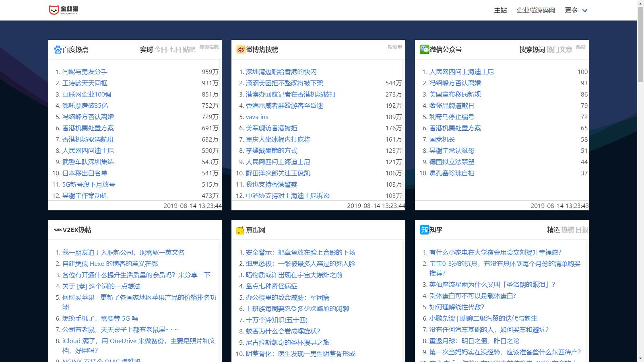The width and height of the screenshot is (644, 362).
Task: Switch Baidu panel to 今日 tab
Action: point(161,49)
